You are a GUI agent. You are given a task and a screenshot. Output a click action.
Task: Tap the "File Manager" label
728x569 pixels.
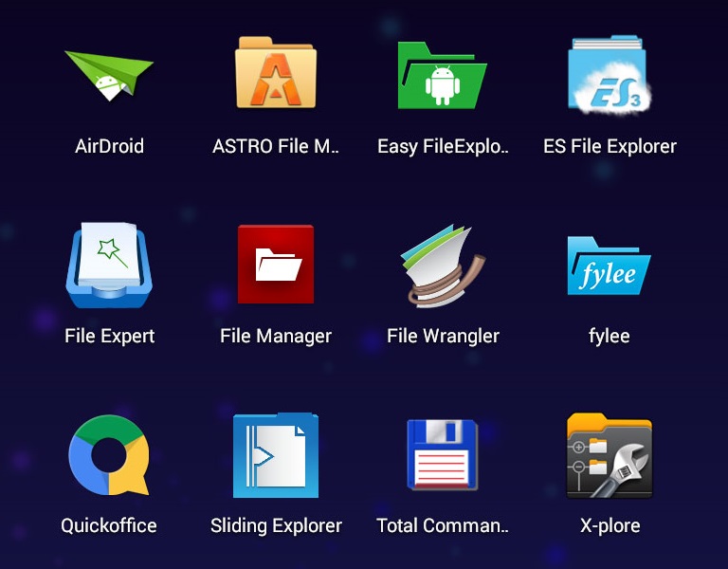tap(276, 337)
